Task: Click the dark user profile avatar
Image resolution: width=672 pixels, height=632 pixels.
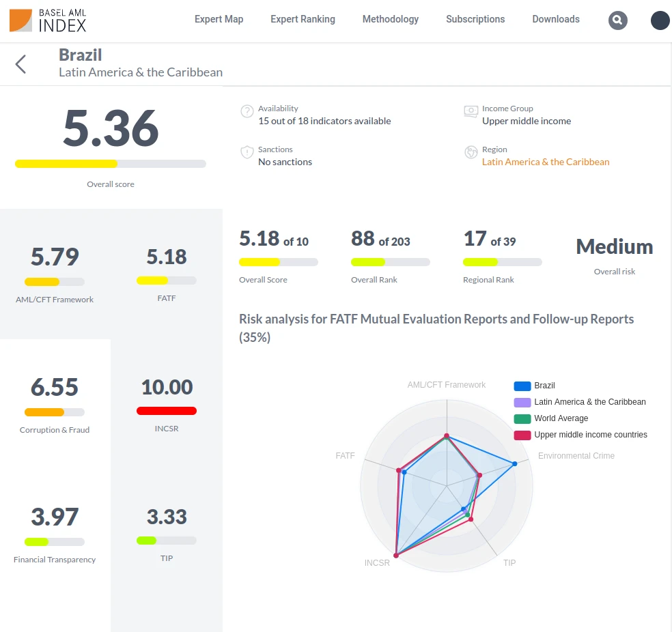Action: pos(660,20)
